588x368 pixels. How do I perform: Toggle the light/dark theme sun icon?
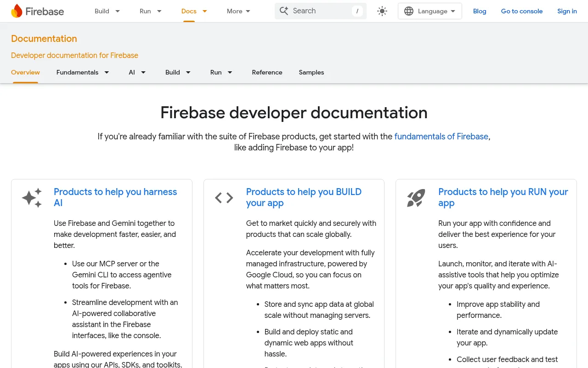(x=382, y=11)
